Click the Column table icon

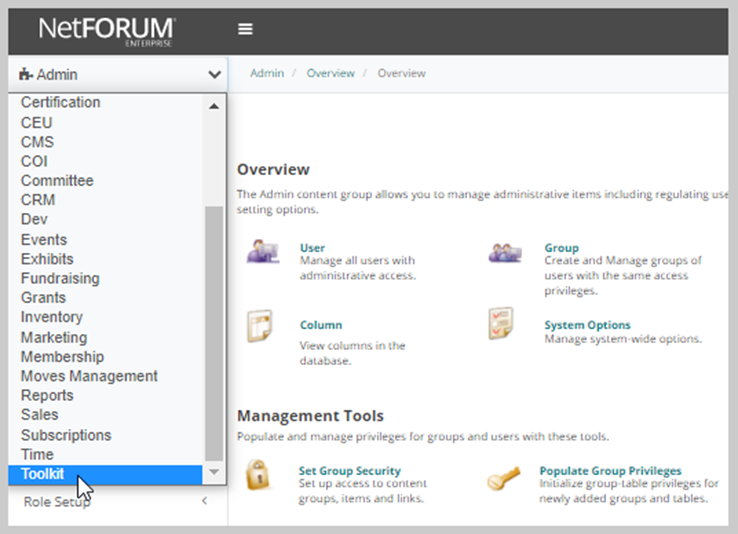point(260,326)
